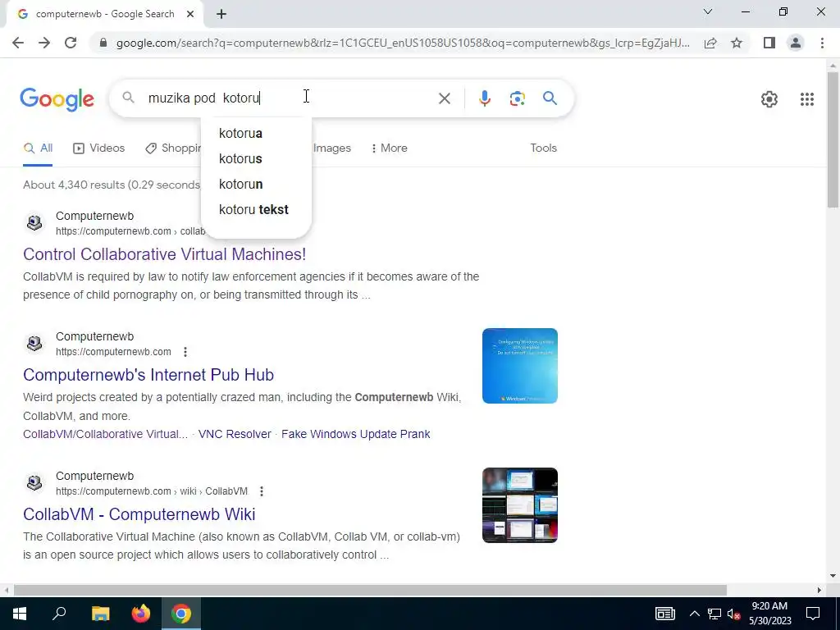
Task: Share this page from the address bar
Action: point(710,43)
